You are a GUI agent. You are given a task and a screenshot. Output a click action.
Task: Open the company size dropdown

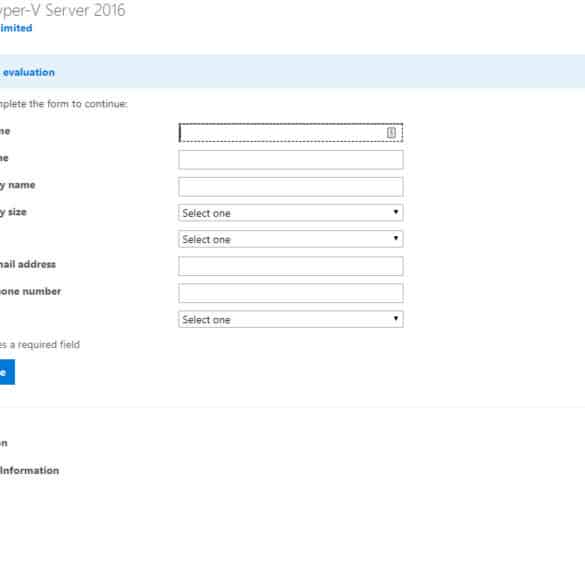[291, 213]
